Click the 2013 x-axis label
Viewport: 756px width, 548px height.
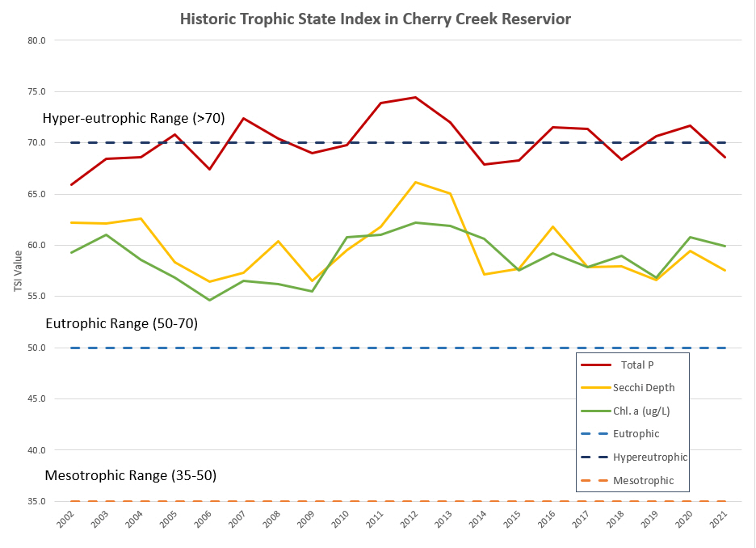point(443,519)
